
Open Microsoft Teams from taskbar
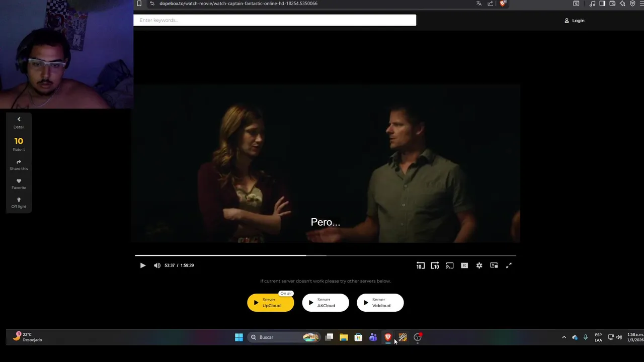pyautogui.click(x=373, y=337)
